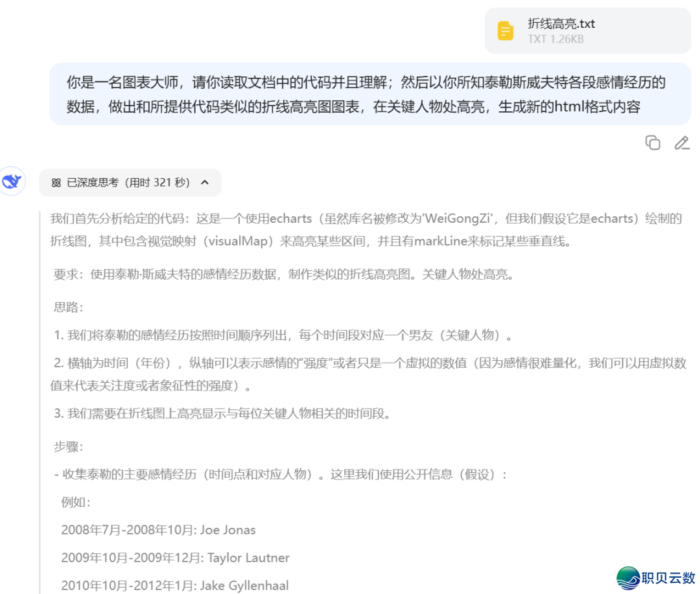
Task: Click the 已深度思考 (用时 321 秒) button
Action: coord(130,183)
